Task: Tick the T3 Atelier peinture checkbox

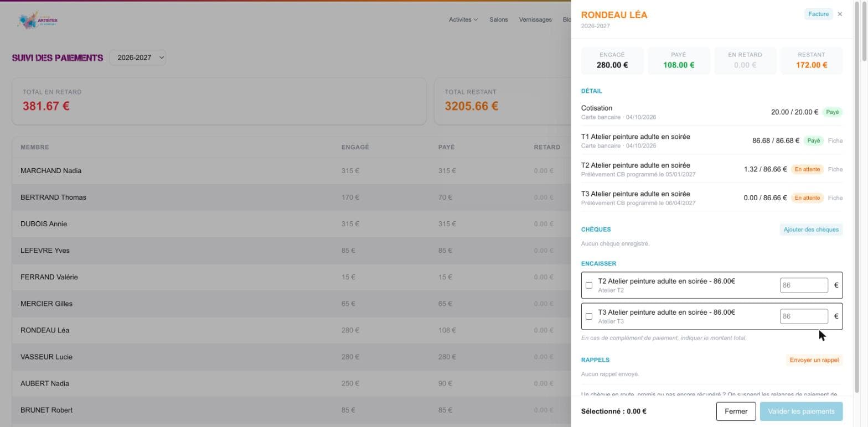Action: [589, 316]
